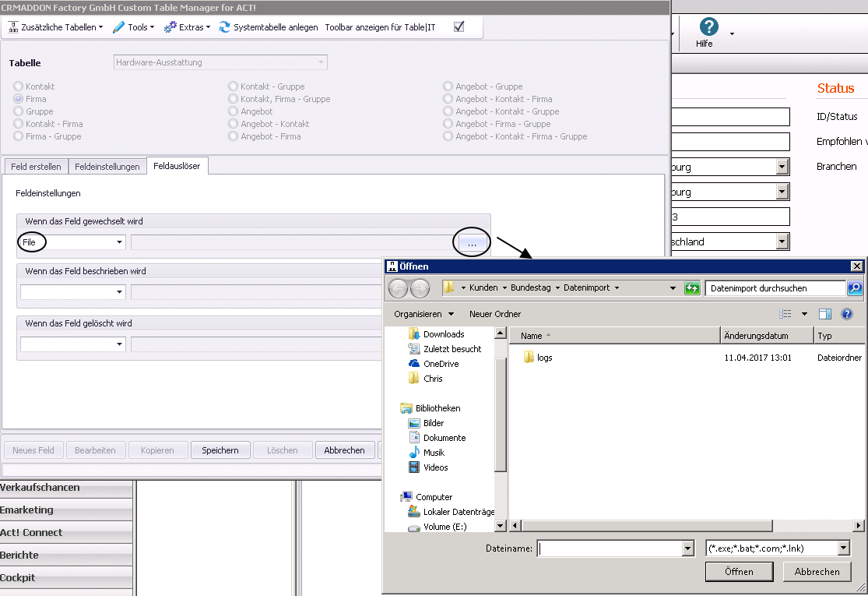Open Emarketing in the sidebar
868x596 pixels.
point(65,510)
